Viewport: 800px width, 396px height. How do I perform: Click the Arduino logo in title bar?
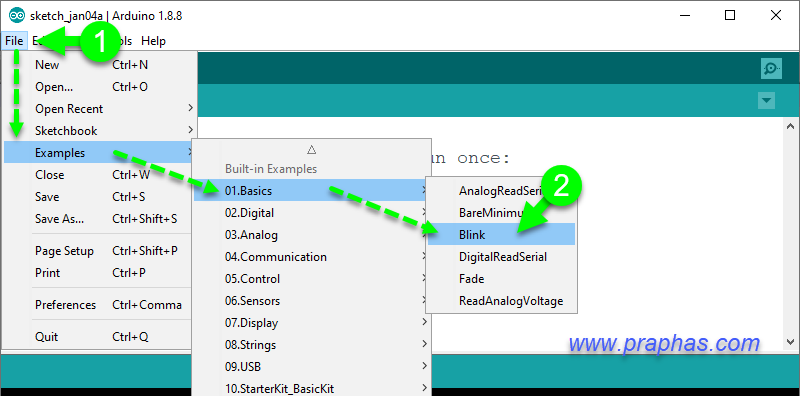pyautogui.click(x=16, y=16)
